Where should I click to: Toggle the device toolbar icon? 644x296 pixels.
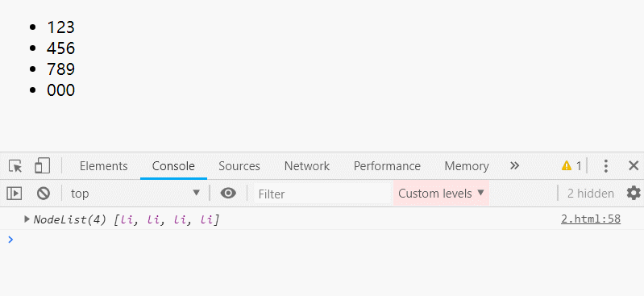point(42,166)
